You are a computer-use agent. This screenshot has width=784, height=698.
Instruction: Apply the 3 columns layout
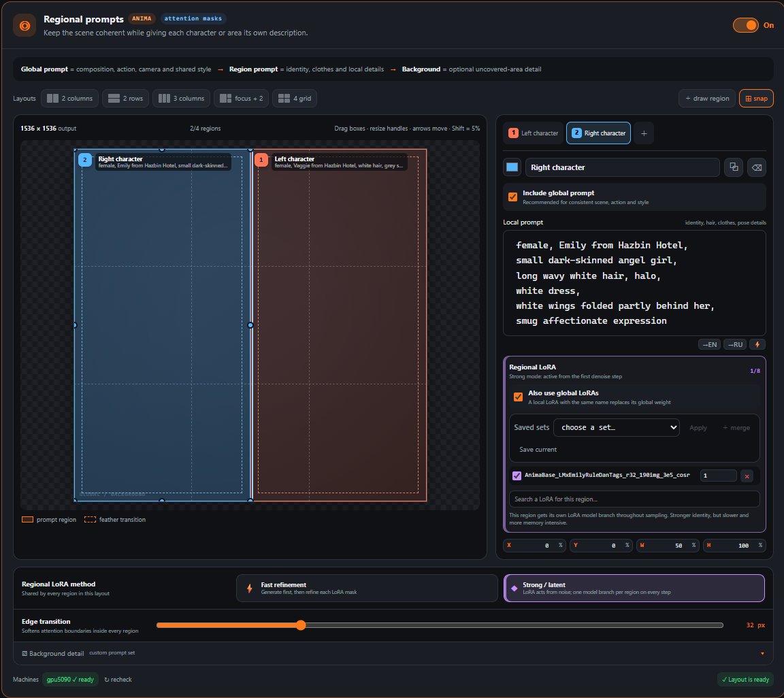coord(182,99)
